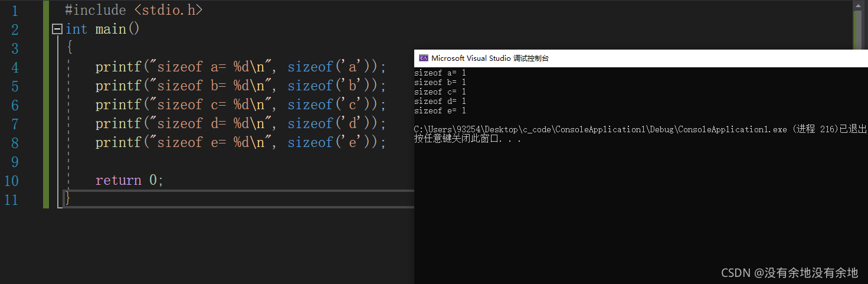Viewport: 868px width, 284px height.
Task: Click the printf line for sizeof b
Action: [x=241, y=86]
